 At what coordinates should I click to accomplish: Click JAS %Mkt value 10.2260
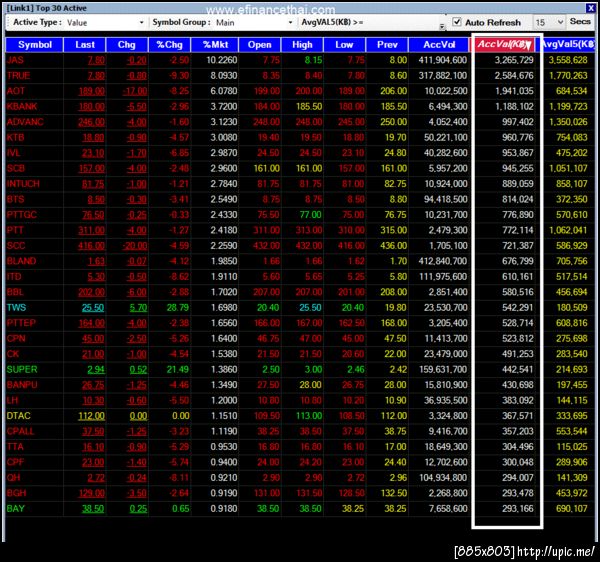point(222,60)
